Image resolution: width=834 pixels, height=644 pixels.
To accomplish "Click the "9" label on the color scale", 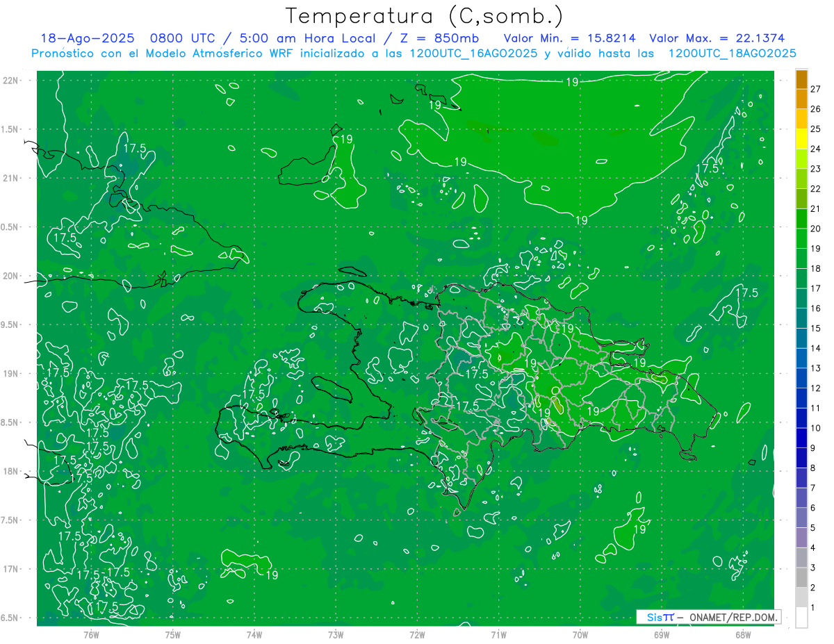I will click(813, 448).
